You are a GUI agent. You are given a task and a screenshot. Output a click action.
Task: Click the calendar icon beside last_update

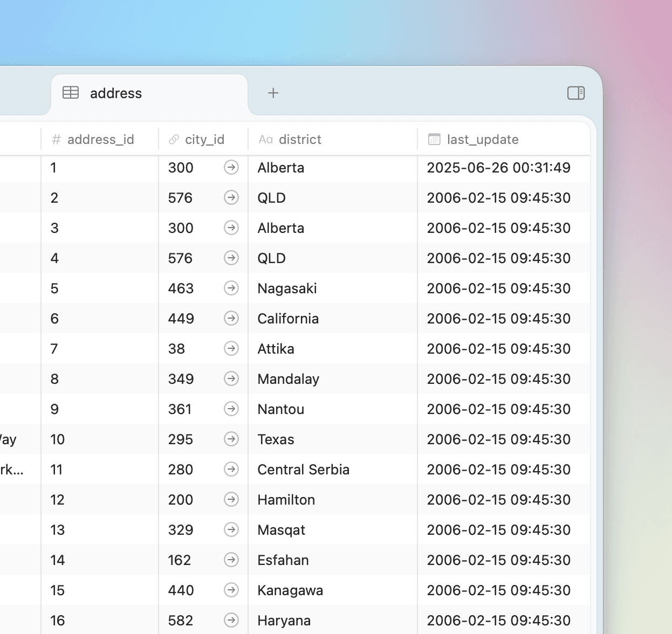pyautogui.click(x=433, y=139)
